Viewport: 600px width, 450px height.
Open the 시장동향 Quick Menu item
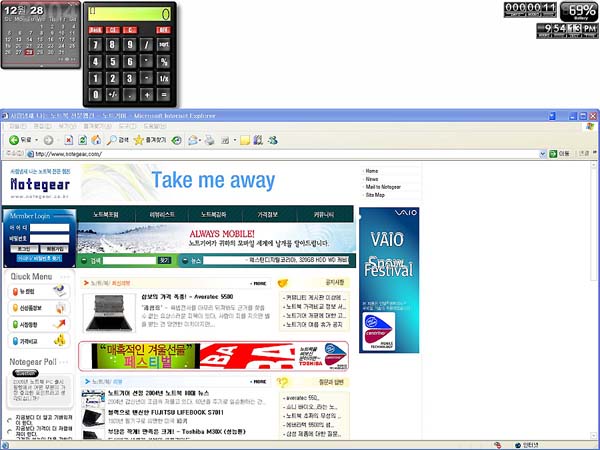click(39, 324)
